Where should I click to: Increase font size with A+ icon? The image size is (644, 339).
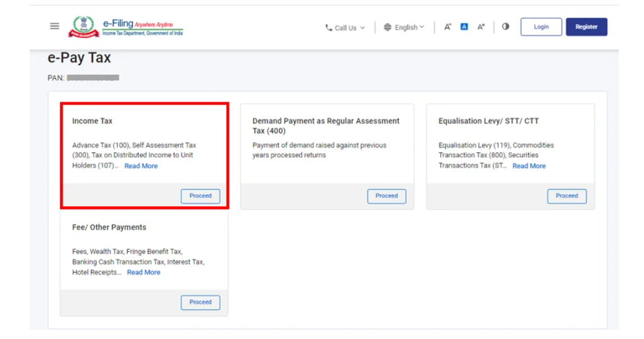pos(481,27)
